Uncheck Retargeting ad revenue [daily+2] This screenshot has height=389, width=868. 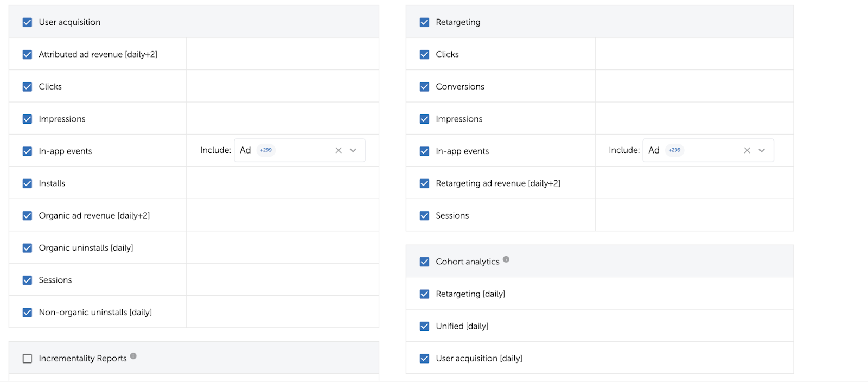coord(424,184)
